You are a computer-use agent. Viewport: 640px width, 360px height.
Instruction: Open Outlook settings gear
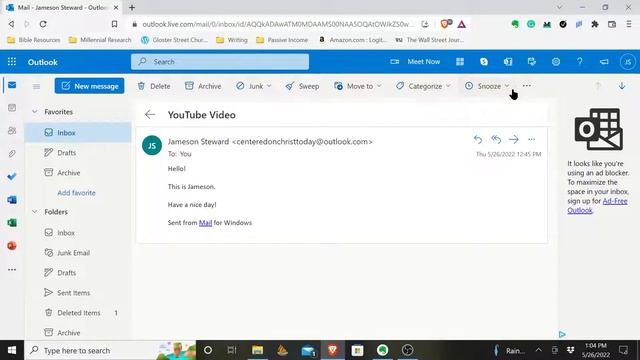pos(556,62)
